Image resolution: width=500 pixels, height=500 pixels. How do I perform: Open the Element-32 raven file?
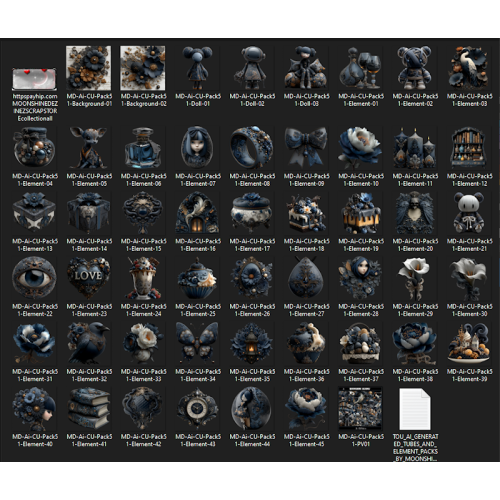tap(89, 343)
